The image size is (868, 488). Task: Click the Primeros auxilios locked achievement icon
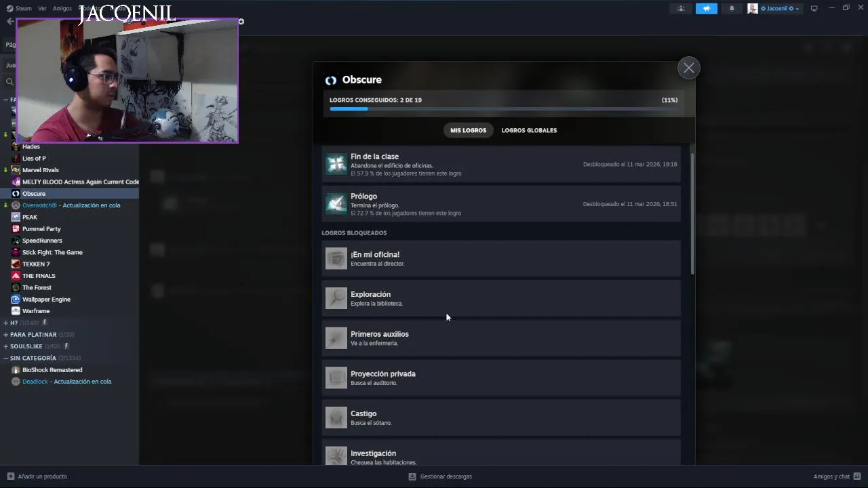pyautogui.click(x=336, y=338)
